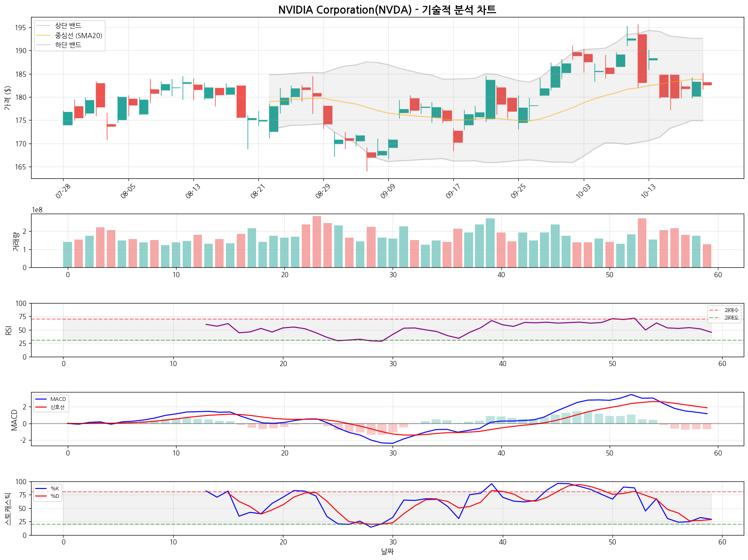Screen dimensions: 748x560
Task: Click the 날짜 x-axis label
Action: 387,551
